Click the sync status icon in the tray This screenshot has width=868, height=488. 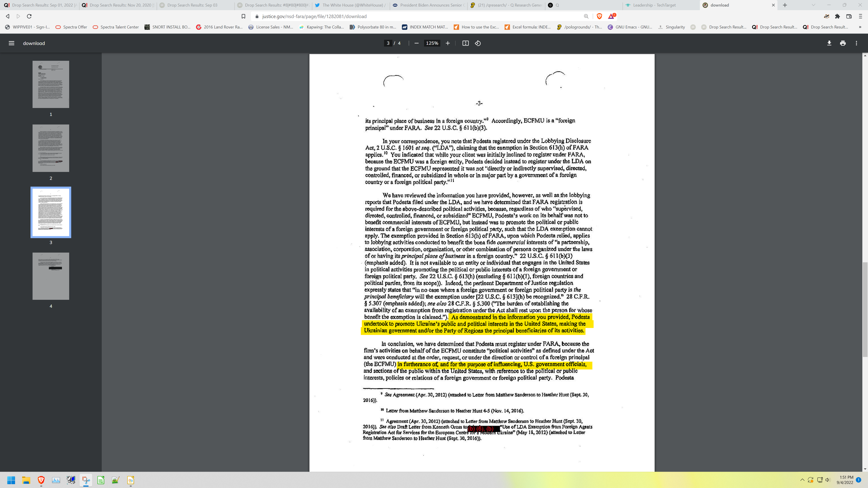(x=811, y=480)
